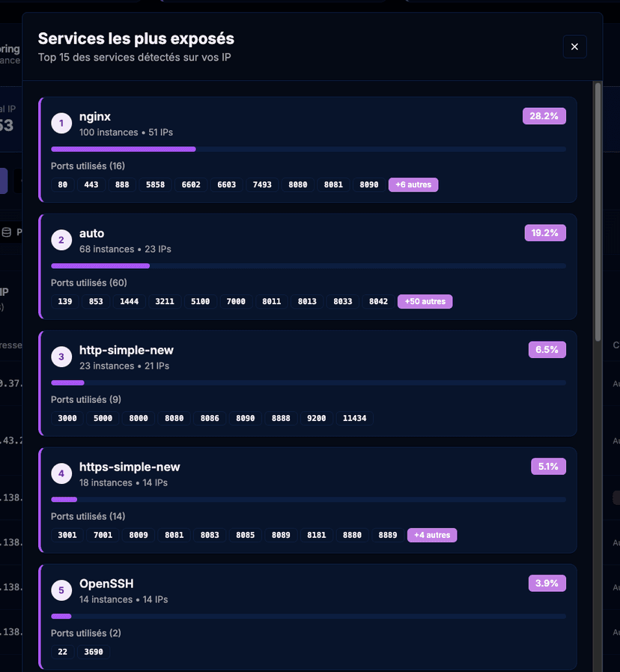
Task: Click rank badge 4 for https-simple-new
Action: [x=61, y=473]
